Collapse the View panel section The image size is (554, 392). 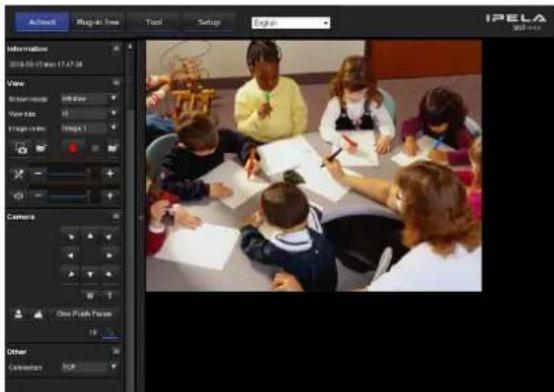click(x=116, y=83)
